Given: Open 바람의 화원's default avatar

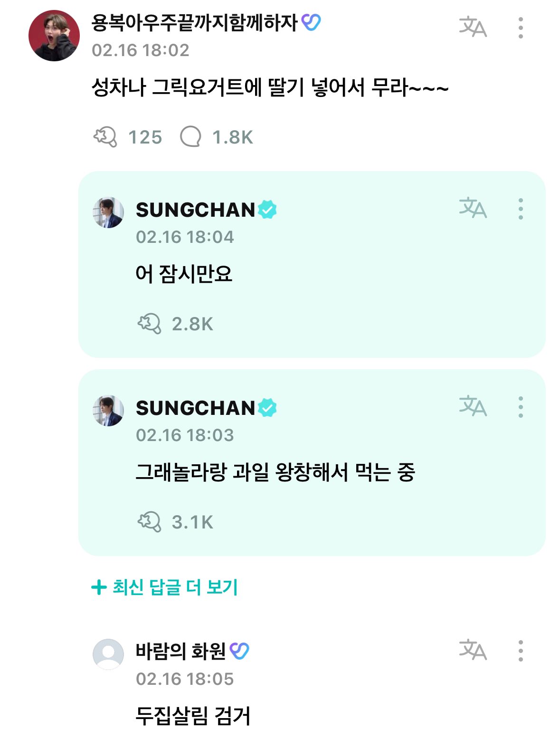Looking at the screenshot, I should pos(108,654).
